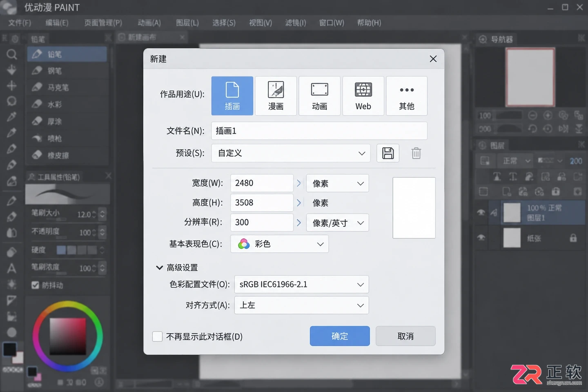Click the 分辨率 300 input field
The image size is (588, 392).
pyautogui.click(x=262, y=222)
